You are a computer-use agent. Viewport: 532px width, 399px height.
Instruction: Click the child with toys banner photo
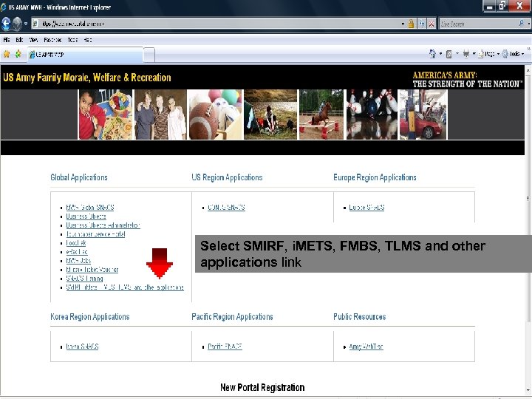coord(106,115)
